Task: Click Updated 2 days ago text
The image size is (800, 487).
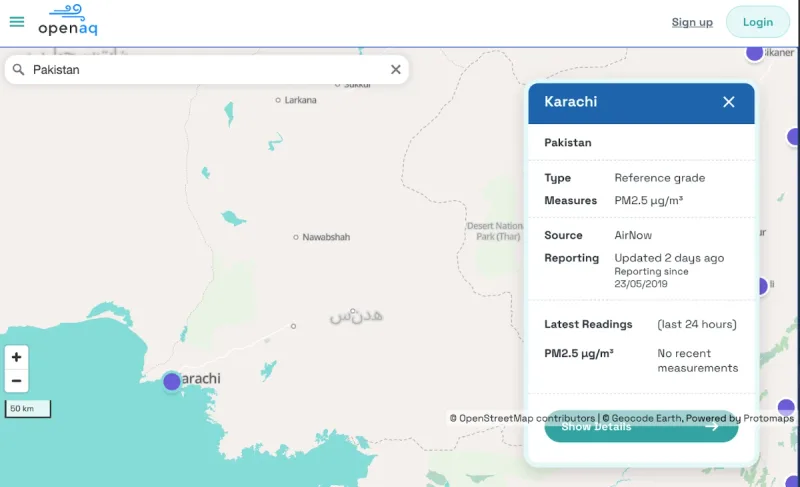Action: 669,258
